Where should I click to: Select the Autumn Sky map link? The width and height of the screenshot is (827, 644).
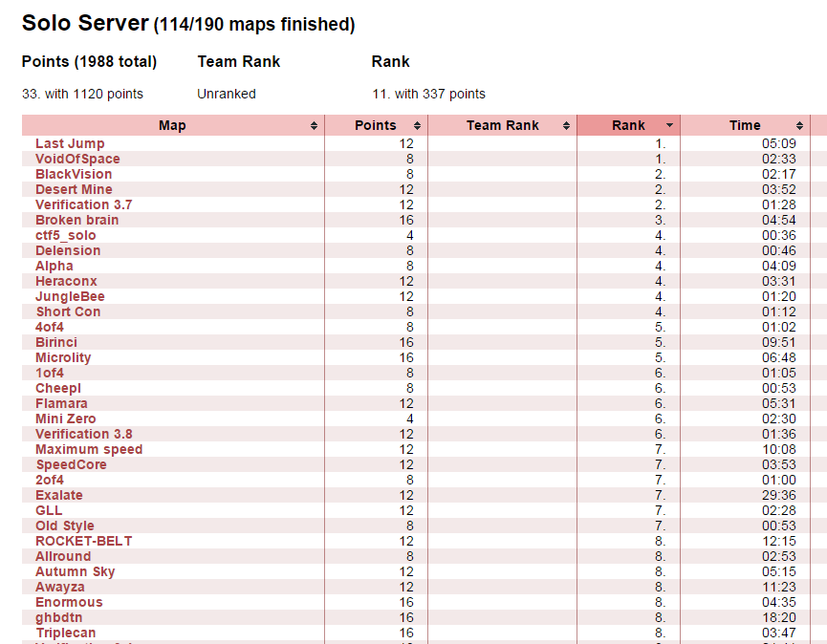(x=75, y=571)
